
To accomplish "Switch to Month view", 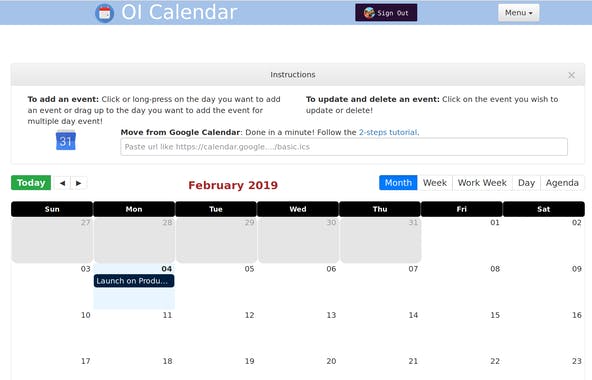I will 398,183.
